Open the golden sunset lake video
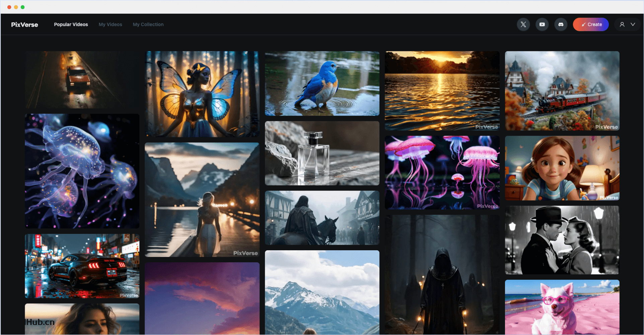Viewport: 644px width, 335px height. pos(442,91)
